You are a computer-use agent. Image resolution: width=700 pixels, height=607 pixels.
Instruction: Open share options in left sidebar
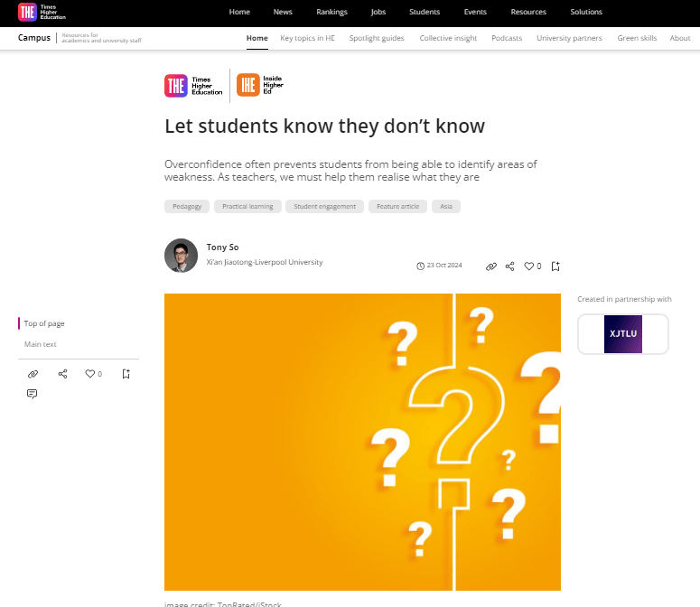click(x=62, y=374)
